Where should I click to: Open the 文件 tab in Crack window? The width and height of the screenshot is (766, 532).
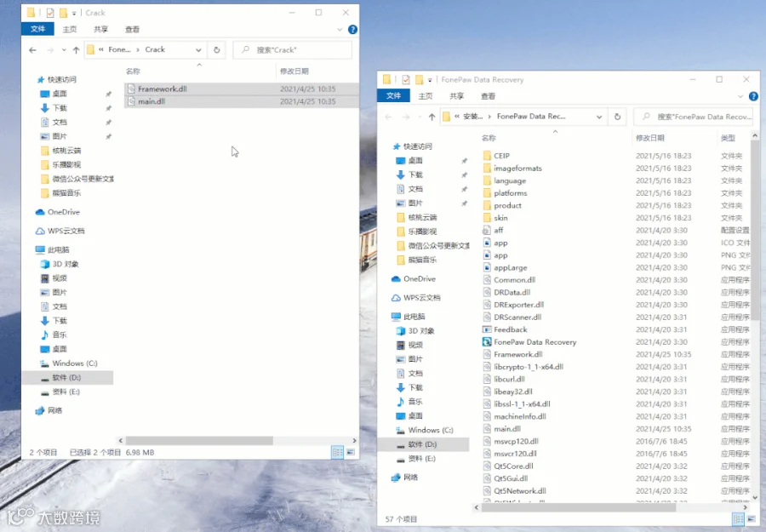pyautogui.click(x=37, y=29)
